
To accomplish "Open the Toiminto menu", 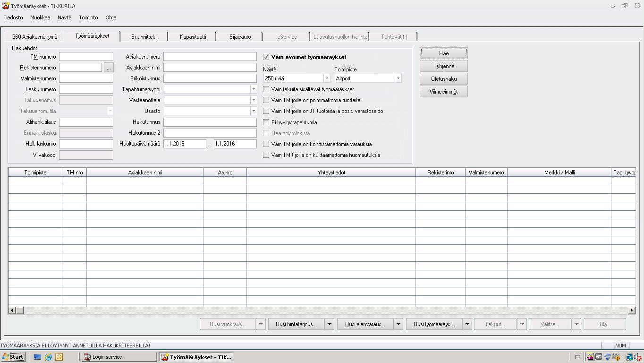I will click(x=88, y=17).
